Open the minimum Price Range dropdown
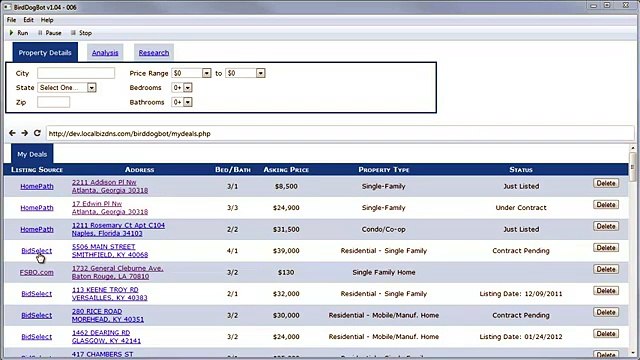 [x=191, y=73]
